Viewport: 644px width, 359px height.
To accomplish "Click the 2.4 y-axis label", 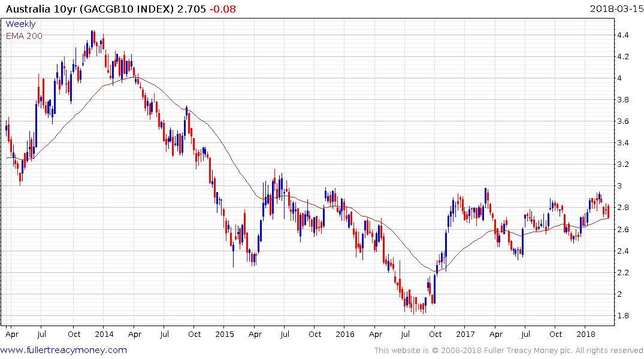I will (622, 251).
